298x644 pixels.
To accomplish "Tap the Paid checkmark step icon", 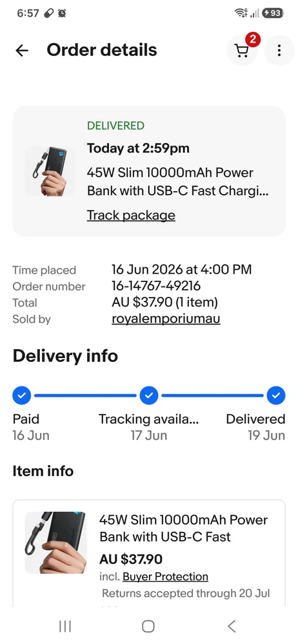I will 22,395.
